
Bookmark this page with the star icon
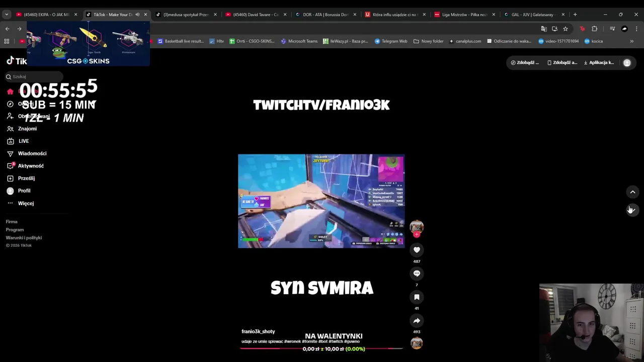click(566, 29)
